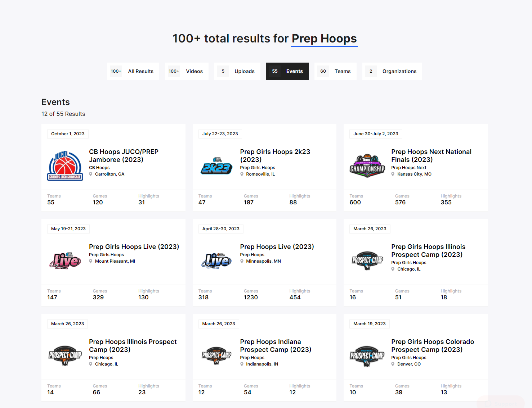Click Colorado Prospect Camp logo
This screenshot has width=532, height=408.
click(x=367, y=356)
